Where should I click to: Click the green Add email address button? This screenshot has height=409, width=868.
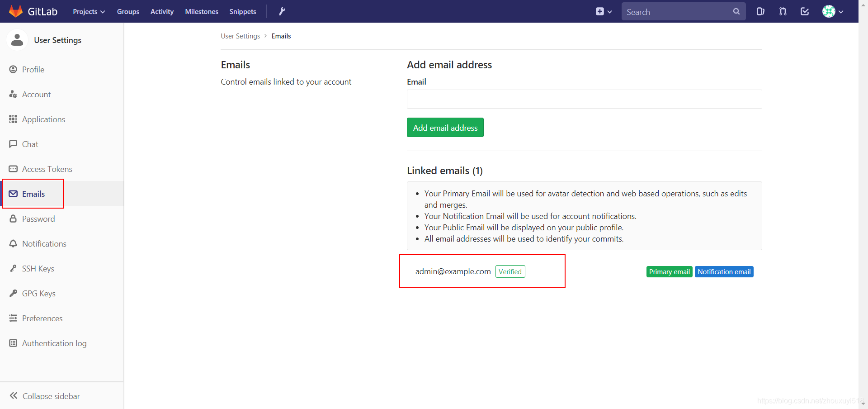pos(445,128)
